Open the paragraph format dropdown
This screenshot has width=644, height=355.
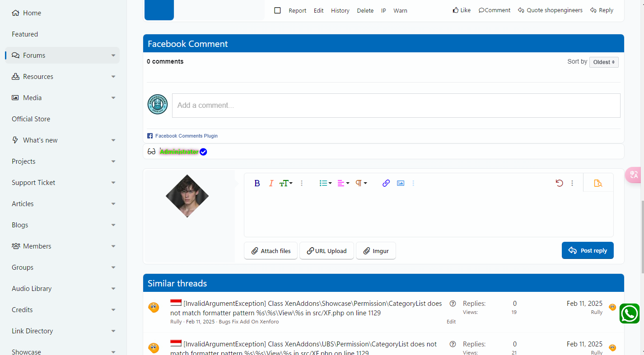click(x=361, y=183)
